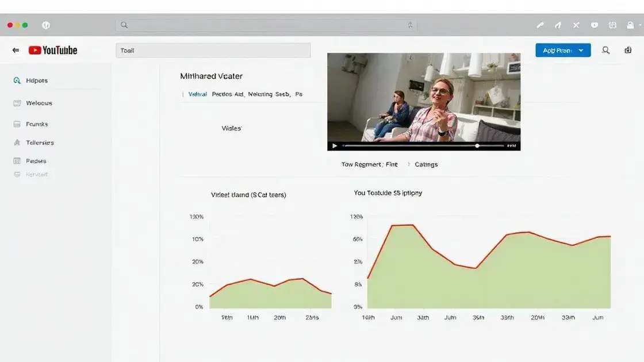Select the Weloous sidebar icon
644x362 pixels.
[17, 103]
